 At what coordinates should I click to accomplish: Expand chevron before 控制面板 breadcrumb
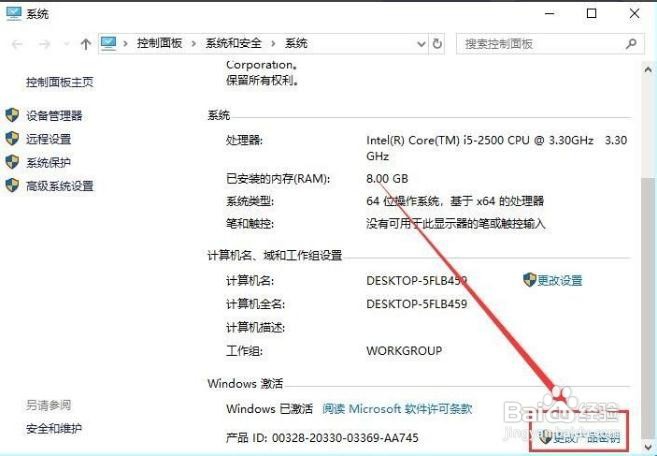[x=125, y=44]
